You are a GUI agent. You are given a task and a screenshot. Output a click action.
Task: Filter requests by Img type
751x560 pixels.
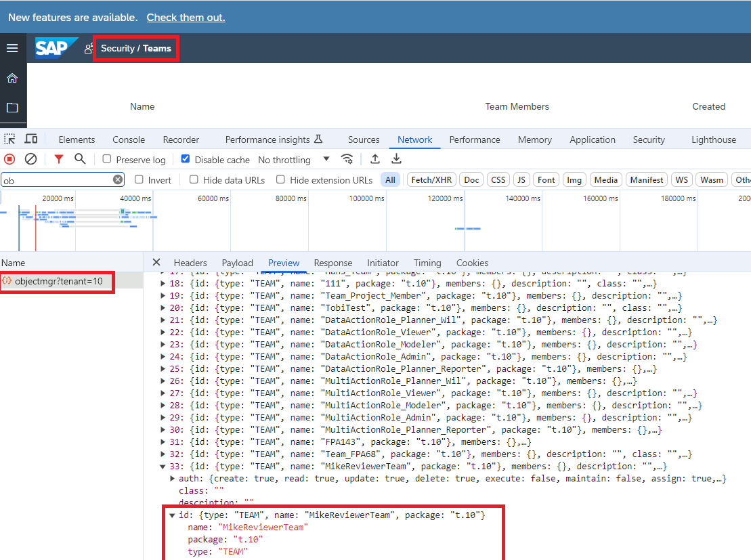pyautogui.click(x=574, y=179)
